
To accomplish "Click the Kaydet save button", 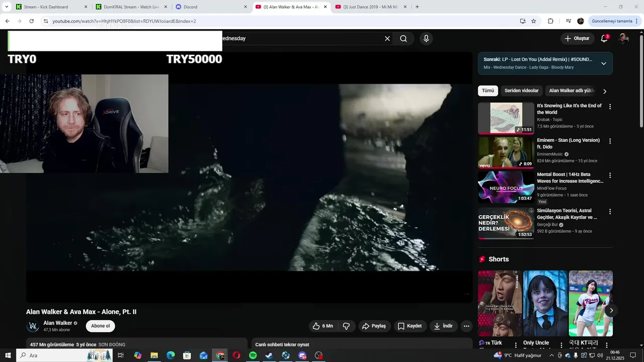I will click(410, 326).
